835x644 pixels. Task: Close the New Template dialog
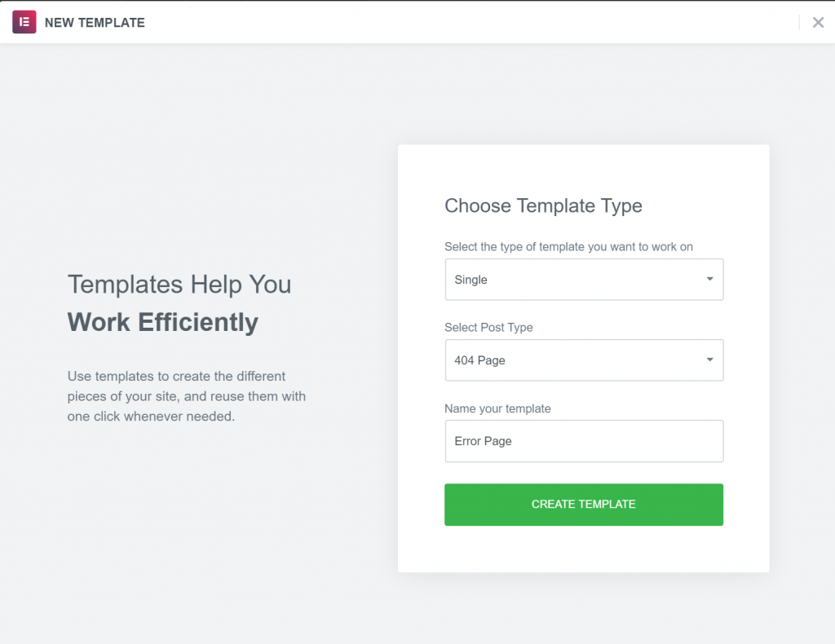tap(818, 23)
